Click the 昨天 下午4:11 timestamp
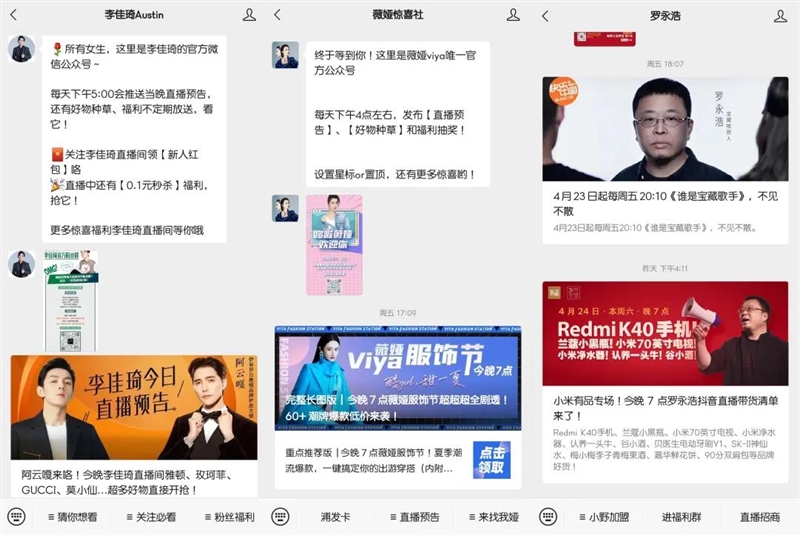 (665, 268)
